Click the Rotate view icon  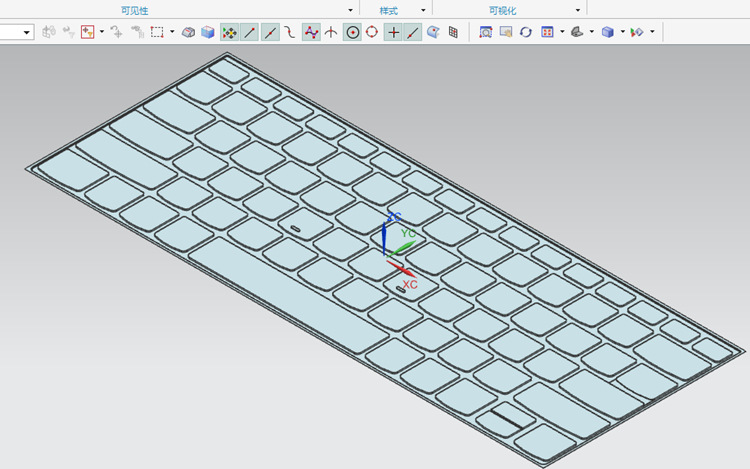[525, 32]
